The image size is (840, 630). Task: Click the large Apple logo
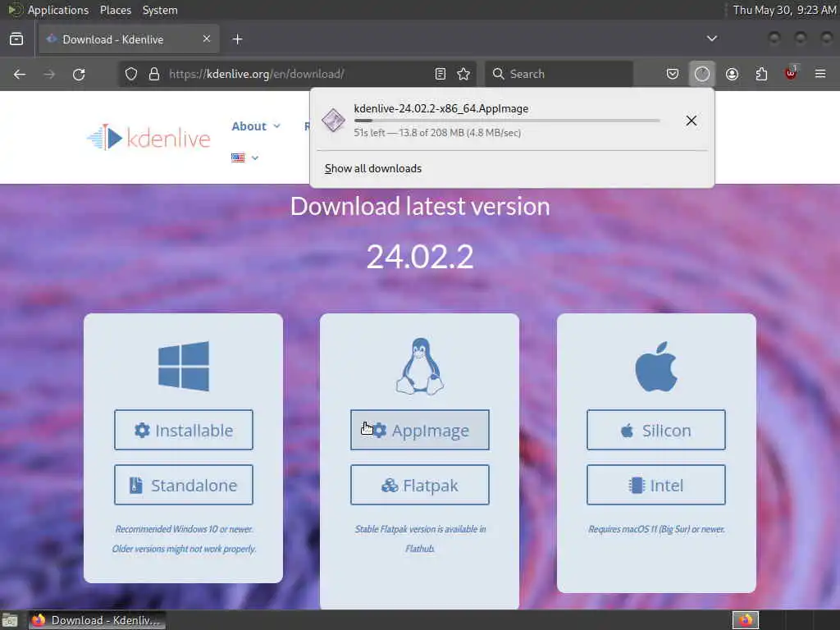pyautogui.click(x=656, y=367)
